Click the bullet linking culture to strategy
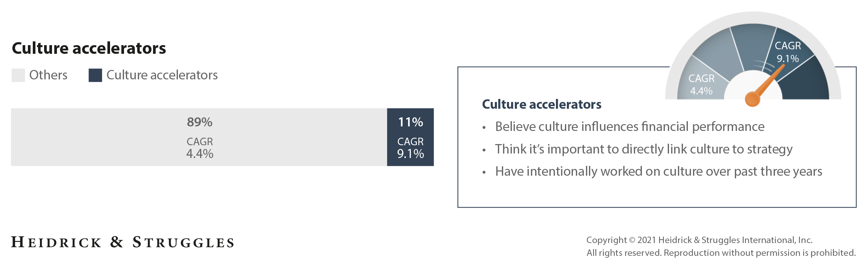868x269 pixels. (x=643, y=149)
